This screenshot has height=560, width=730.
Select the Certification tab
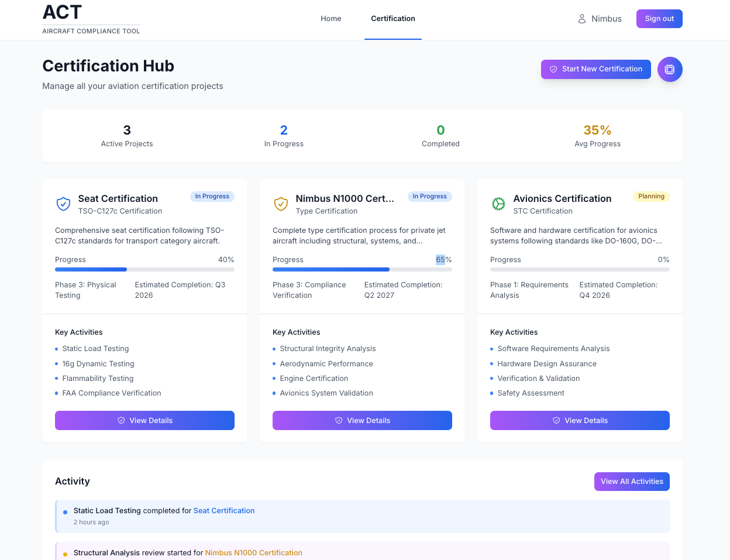click(393, 19)
